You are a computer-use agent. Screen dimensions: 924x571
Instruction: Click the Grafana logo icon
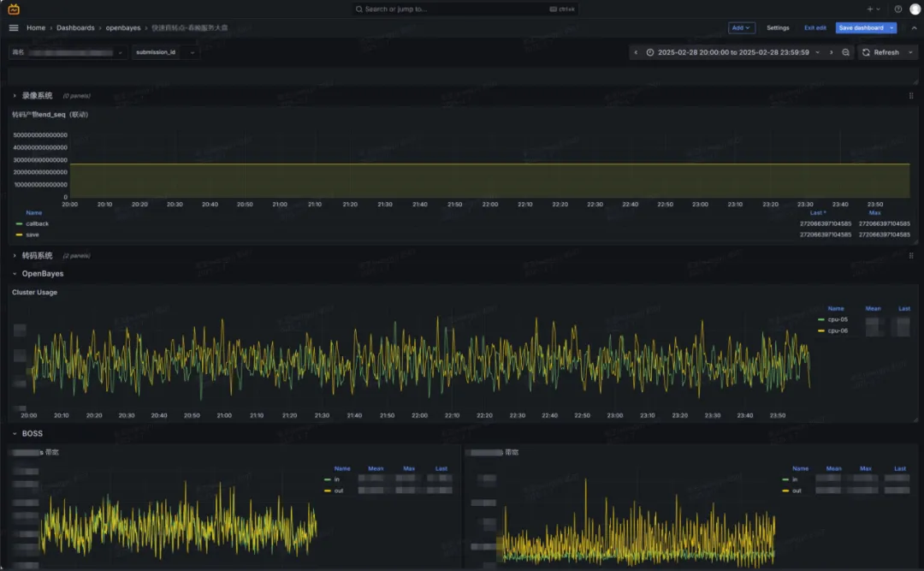point(14,9)
